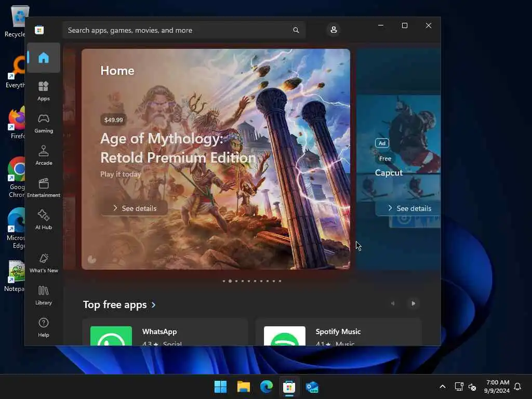Screen dimensions: 532x399
Task: Show hidden system tray icons
Action: pyautogui.click(x=443, y=387)
